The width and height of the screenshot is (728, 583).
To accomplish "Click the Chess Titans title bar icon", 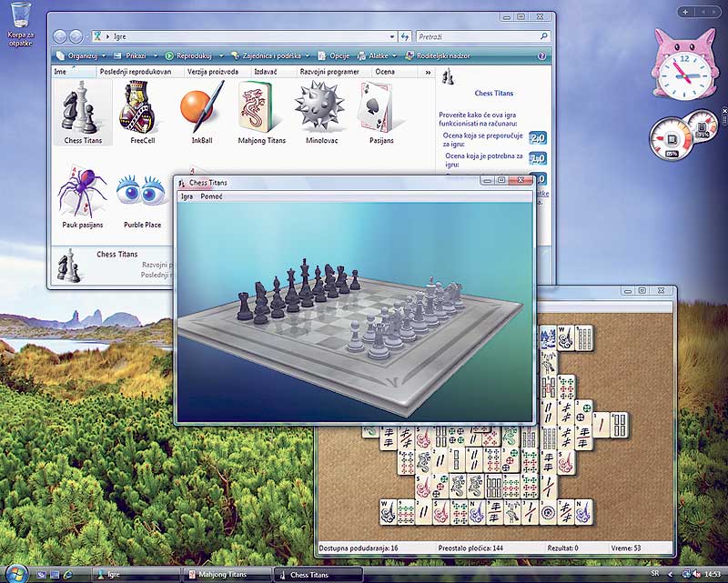I will tap(181, 183).
